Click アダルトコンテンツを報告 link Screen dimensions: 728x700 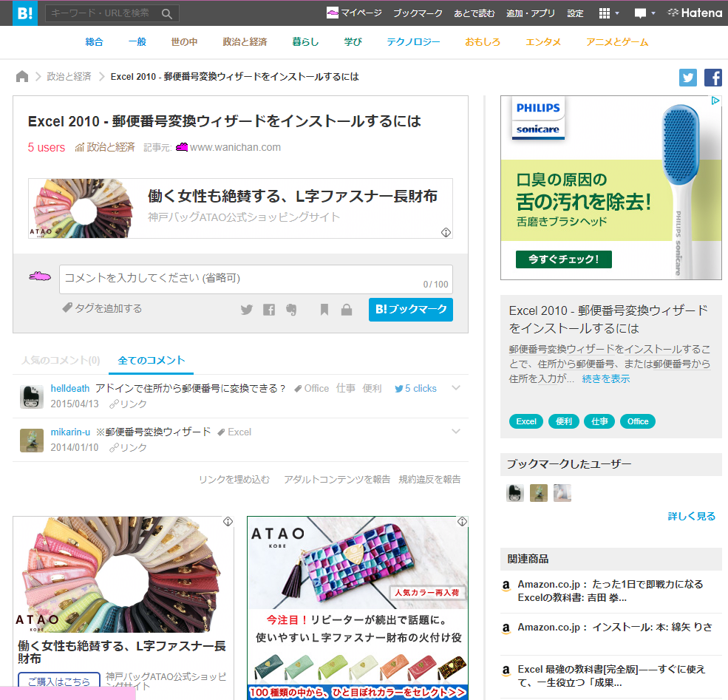click(x=337, y=480)
